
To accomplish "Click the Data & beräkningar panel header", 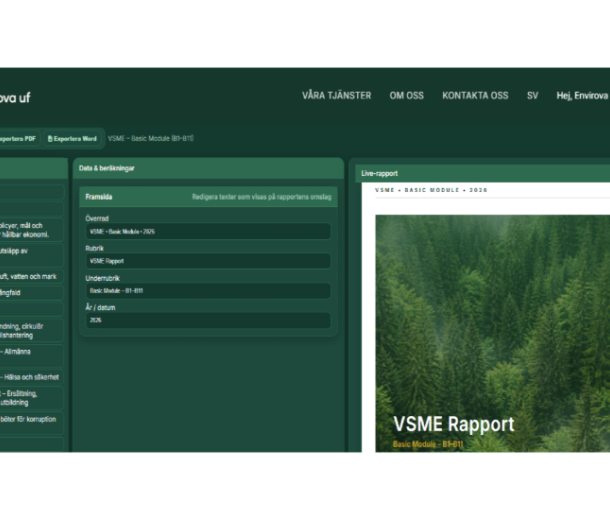I will point(208,169).
